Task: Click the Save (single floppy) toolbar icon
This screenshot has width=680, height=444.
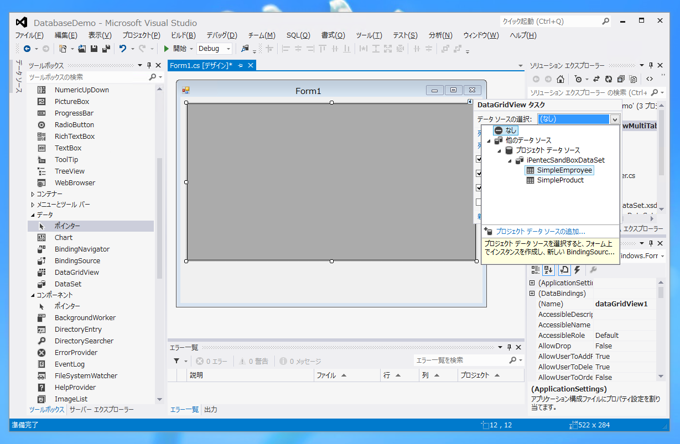Action: [x=94, y=49]
